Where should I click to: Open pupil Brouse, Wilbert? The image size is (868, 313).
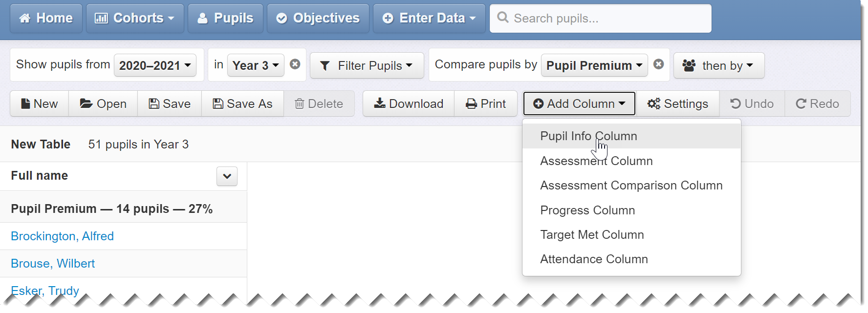tap(53, 264)
